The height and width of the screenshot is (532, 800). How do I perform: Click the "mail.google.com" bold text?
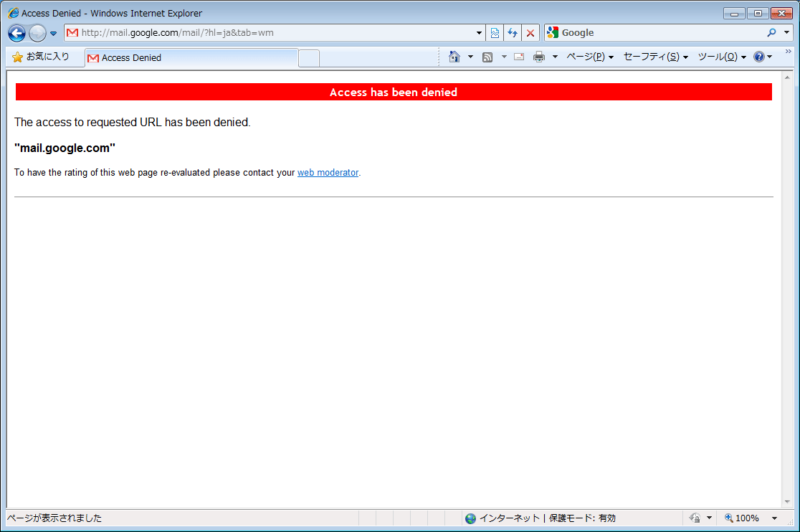click(x=65, y=148)
